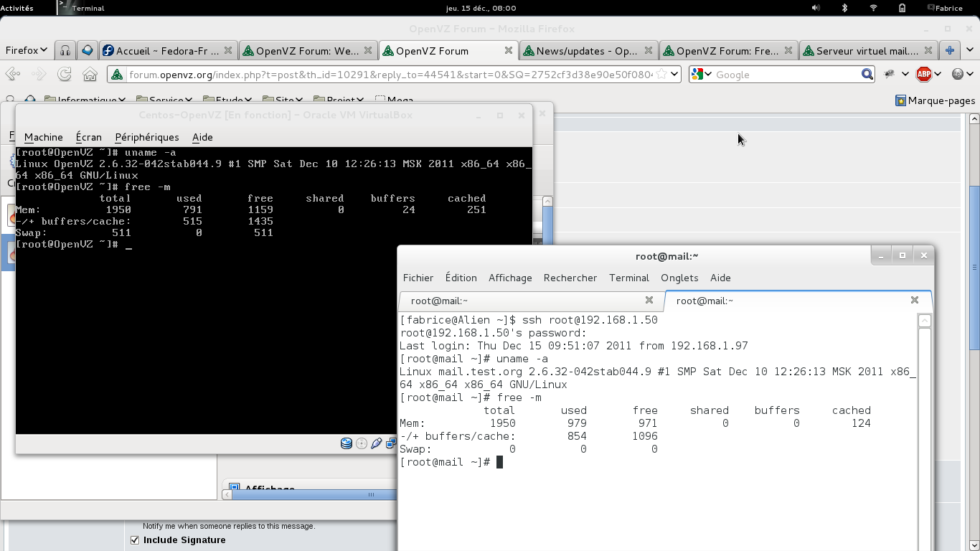Reload the current OpenVZ forum page
The image size is (980, 551).
[65, 75]
